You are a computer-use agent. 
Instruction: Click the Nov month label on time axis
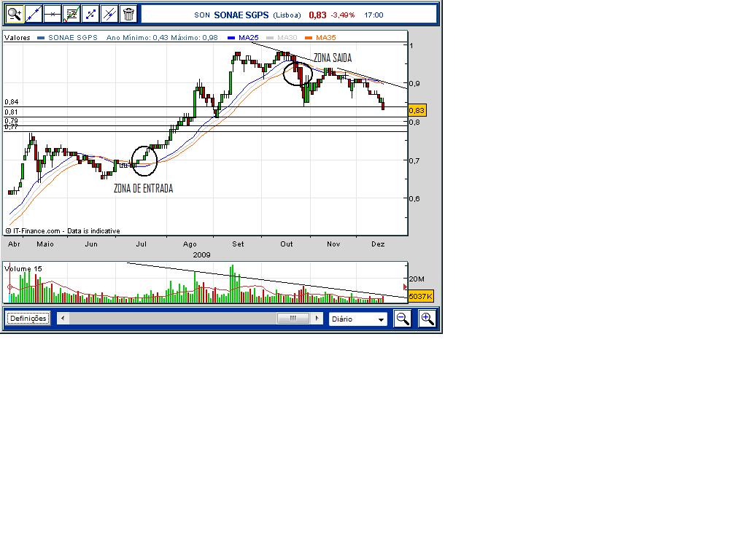(333, 244)
